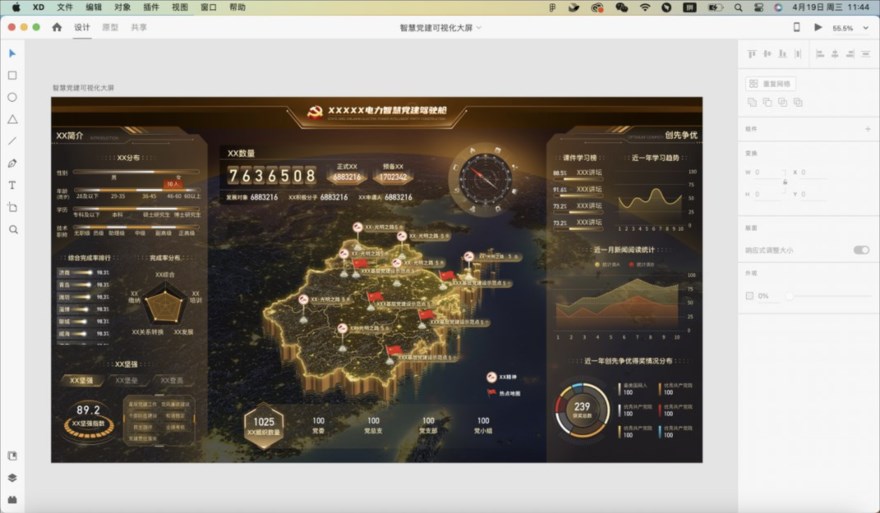The image size is (880, 513).
Task: Open the 编辑 menu
Action: coord(94,7)
